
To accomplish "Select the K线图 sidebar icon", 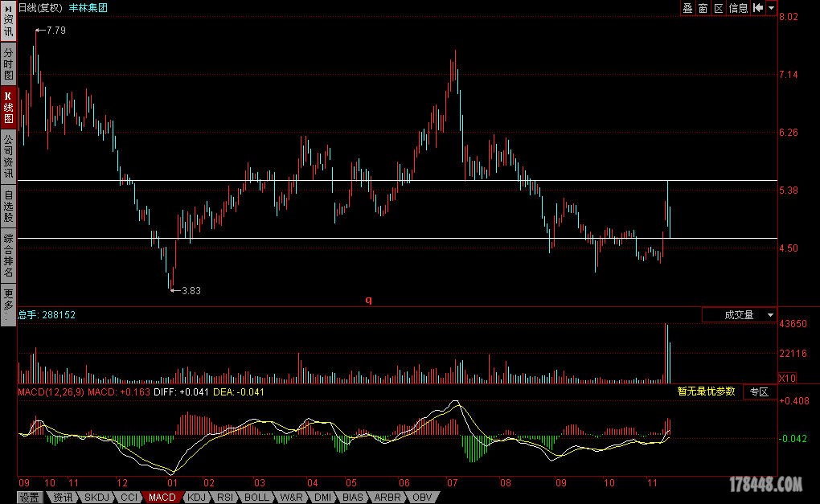I will pyautogui.click(x=8, y=107).
